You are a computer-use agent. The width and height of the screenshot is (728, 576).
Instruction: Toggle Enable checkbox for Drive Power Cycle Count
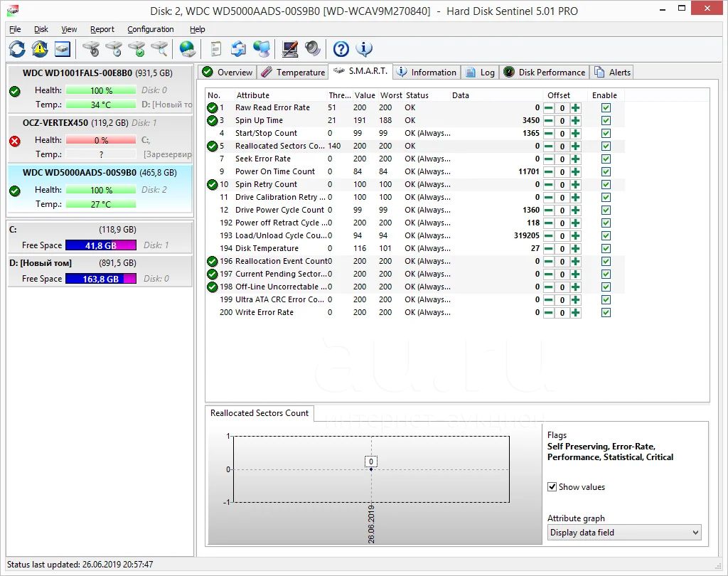[606, 210]
